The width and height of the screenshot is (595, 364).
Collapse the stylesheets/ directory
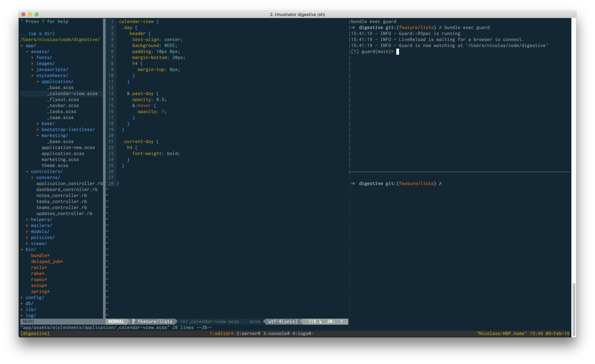[33, 76]
